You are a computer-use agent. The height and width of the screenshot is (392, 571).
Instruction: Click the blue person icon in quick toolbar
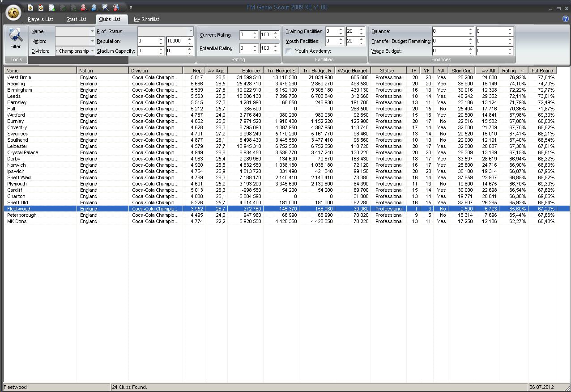pyautogui.click(x=94, y=8)
